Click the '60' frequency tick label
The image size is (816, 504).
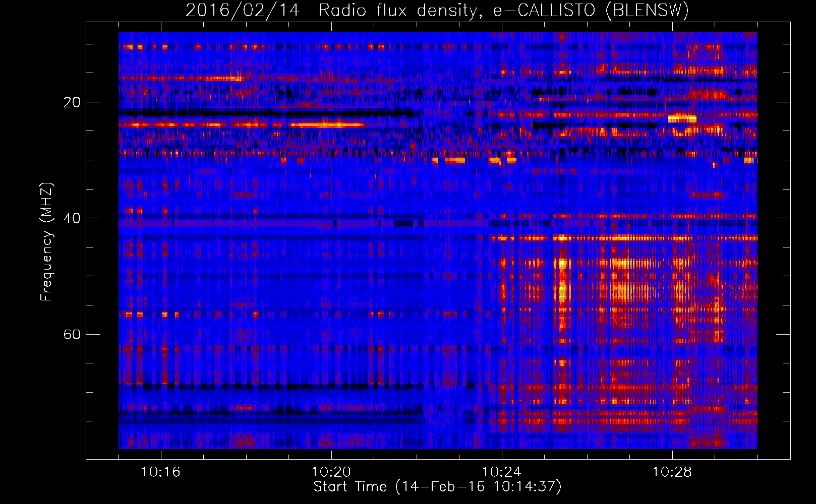pos(72,334)
